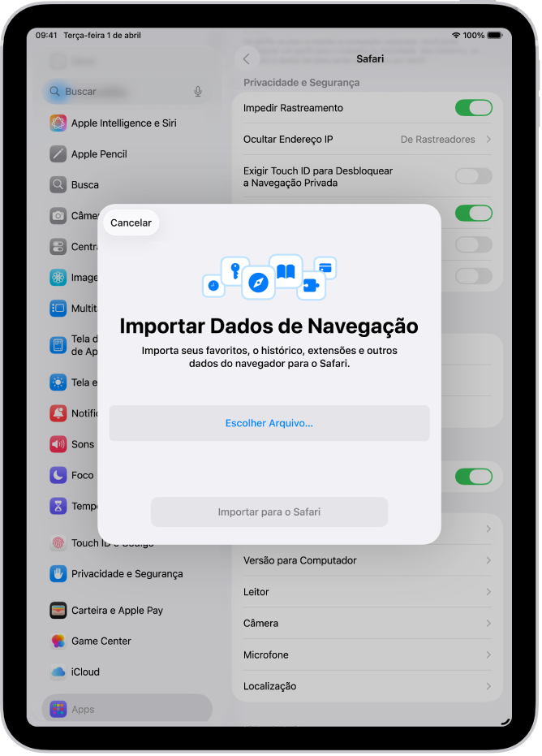Tap the Safari page title
The width and height of the screenshot is (542, 756).
coord(370,58)
